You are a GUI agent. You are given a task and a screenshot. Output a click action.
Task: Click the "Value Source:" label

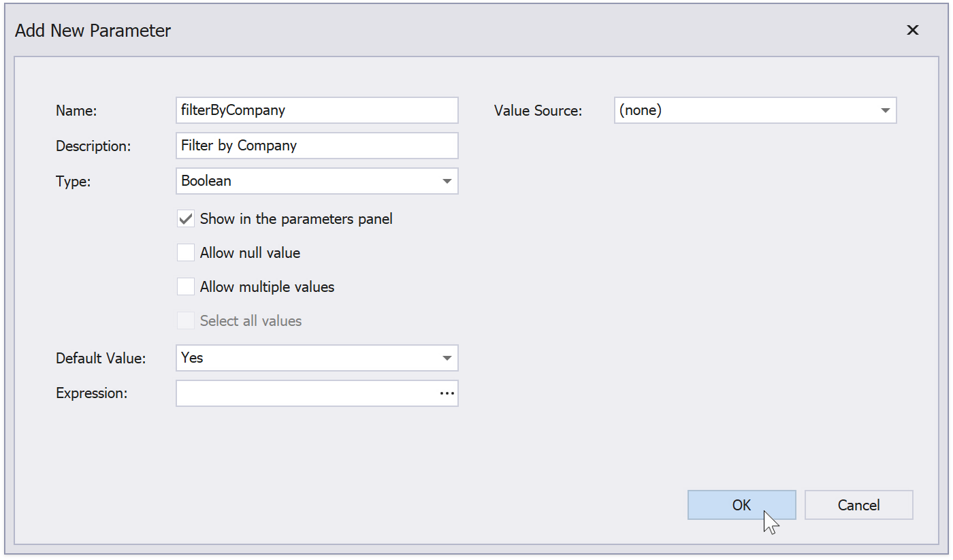(538, 111)
